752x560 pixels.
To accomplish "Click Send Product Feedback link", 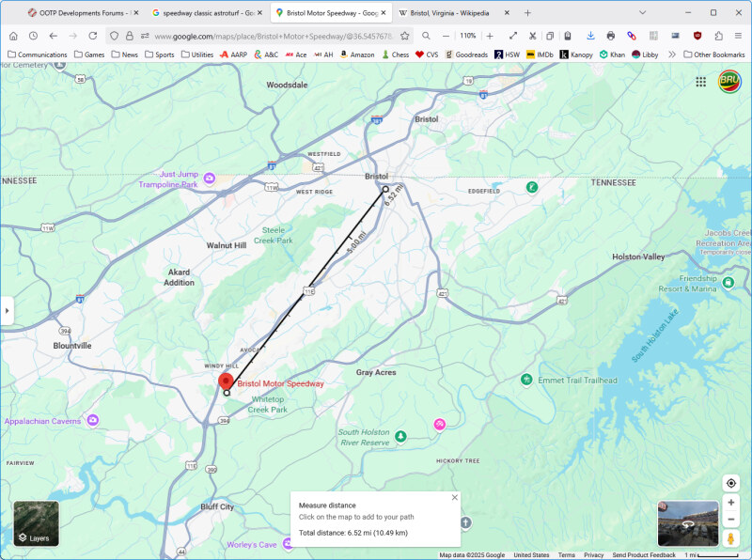I will click(644, 554).
